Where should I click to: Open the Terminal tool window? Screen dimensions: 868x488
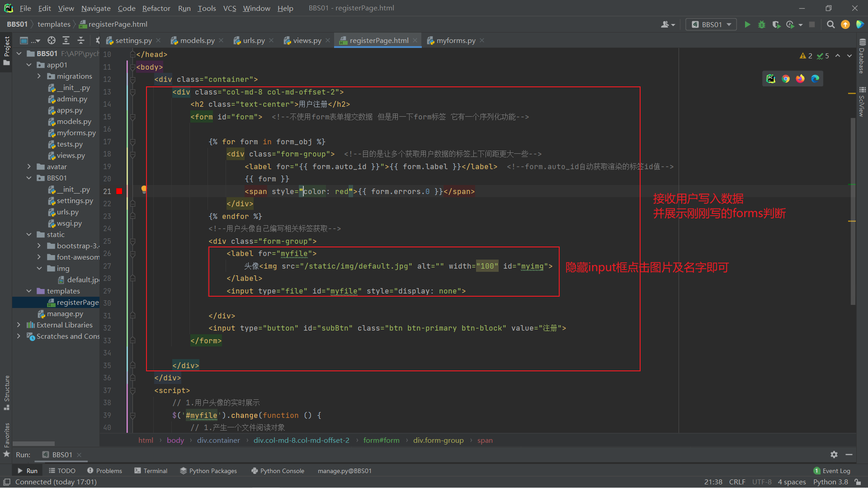(x=151, y=471)
